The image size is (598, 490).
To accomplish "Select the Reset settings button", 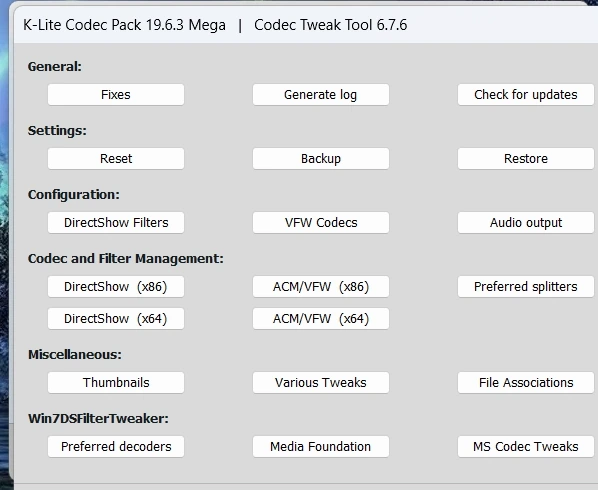I will (116, 159).
